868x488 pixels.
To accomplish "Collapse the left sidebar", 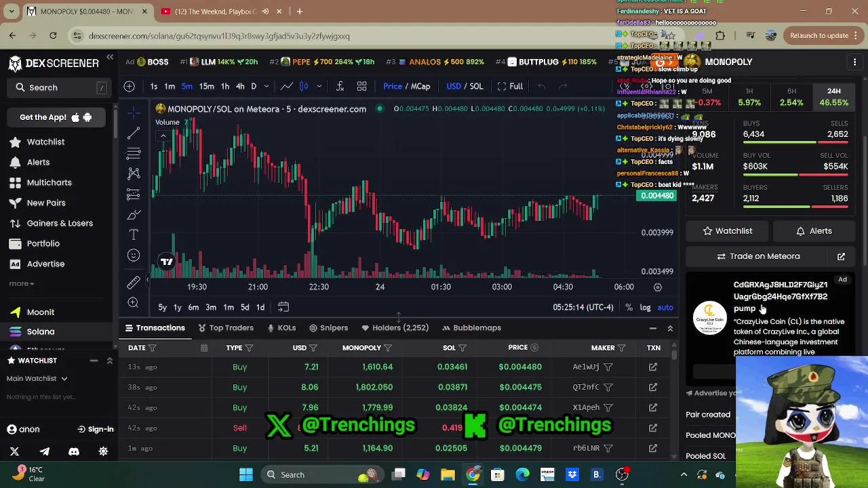I will pyautogui.click(x=110, y=58).
